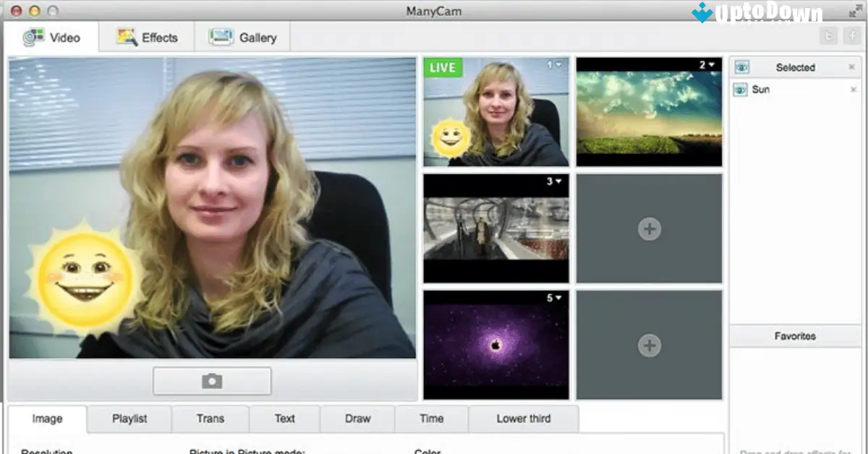Image resolution: width=868 pixels, height=454 pixels.
Task: Open the Trans tab at the bottom
Action: 210,419
